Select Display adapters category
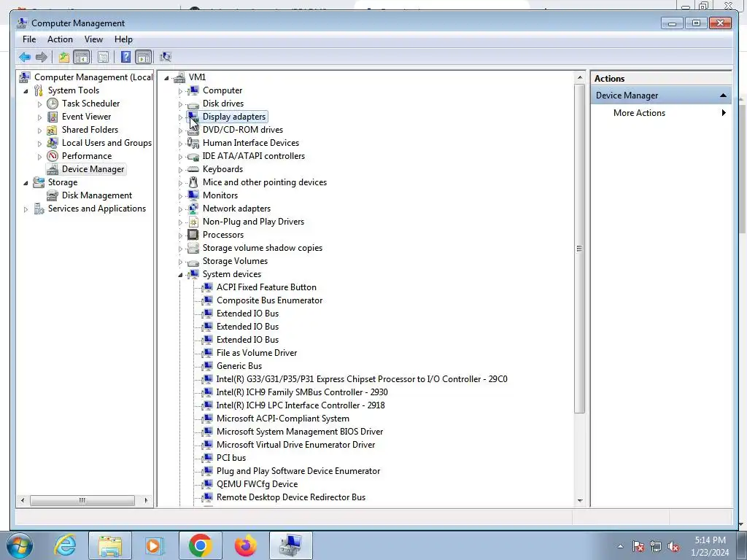This screenshot has height=560, width=747. (234, 117)
